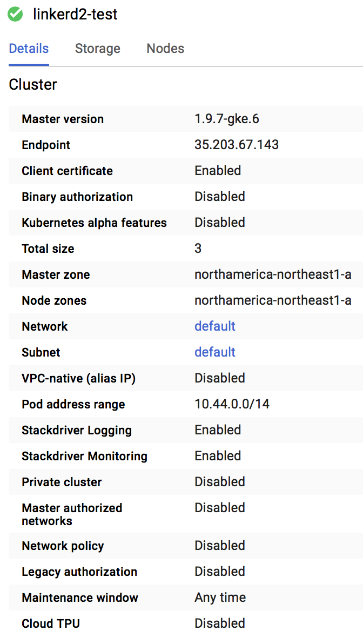Screen dimensions: 363x644
Task: Open the default Network link
Action: pos(214,326)
